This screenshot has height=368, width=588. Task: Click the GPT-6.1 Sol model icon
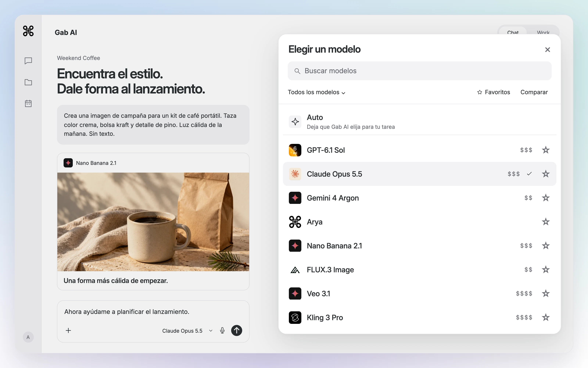click(295, 150)
